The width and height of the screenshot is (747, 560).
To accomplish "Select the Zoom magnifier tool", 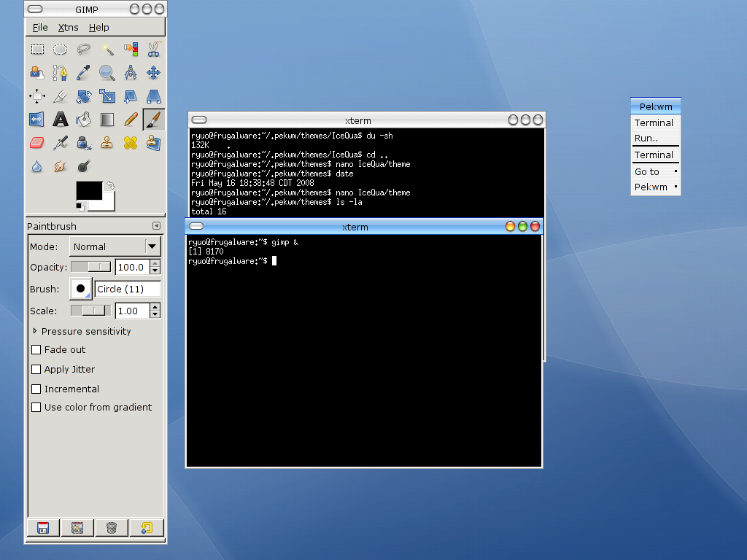I will tap(107, 72).
